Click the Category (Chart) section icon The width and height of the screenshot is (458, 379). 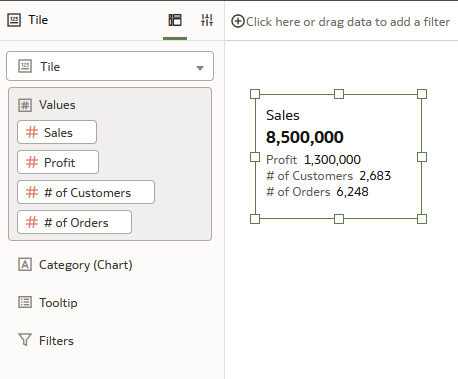pos(25,265)
